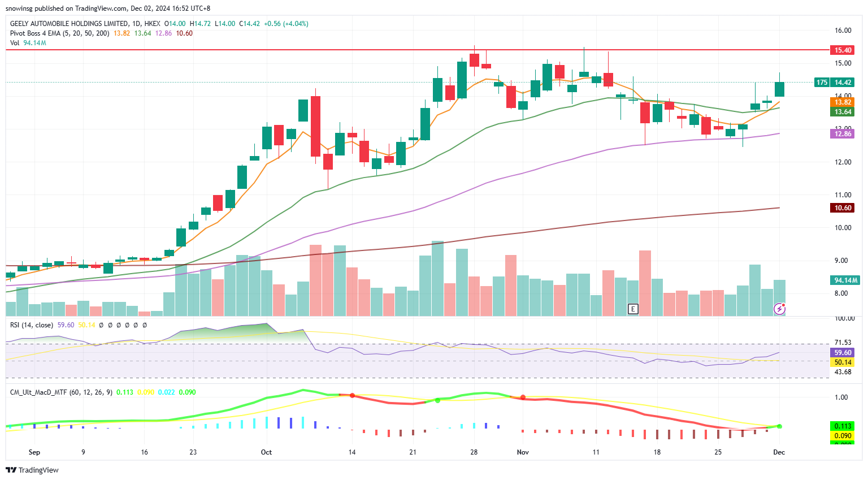
Task: Click the legend's orange 13.82 EMA value
Action: point(121,33)
